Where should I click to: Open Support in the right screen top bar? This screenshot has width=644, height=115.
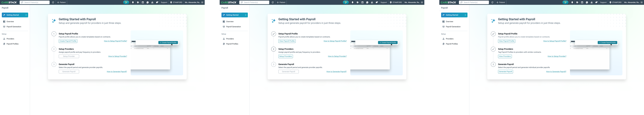603,2
